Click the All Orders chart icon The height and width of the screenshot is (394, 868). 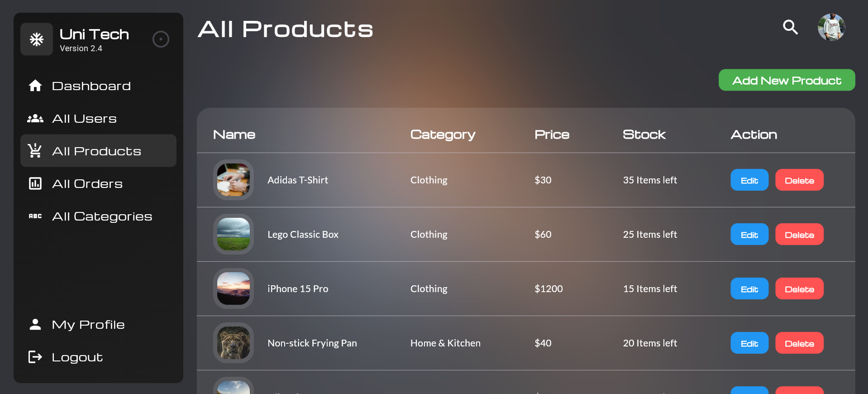tap(35, 183)
